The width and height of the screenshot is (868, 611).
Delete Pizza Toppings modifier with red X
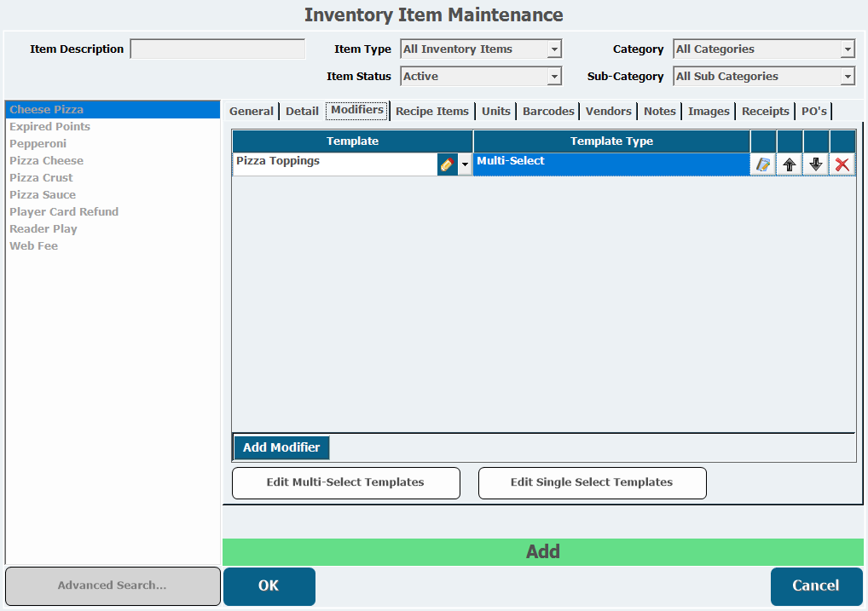click(x=842, y=164)
